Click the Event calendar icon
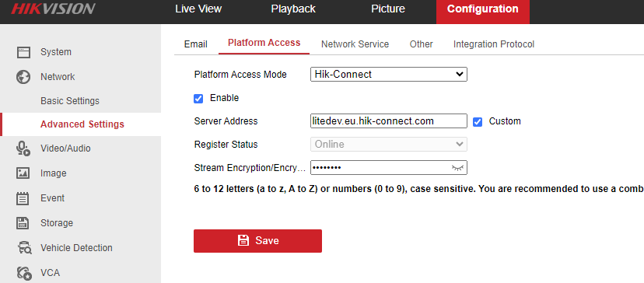This screenshot has height=283, width=644. (x=23, y=198)
